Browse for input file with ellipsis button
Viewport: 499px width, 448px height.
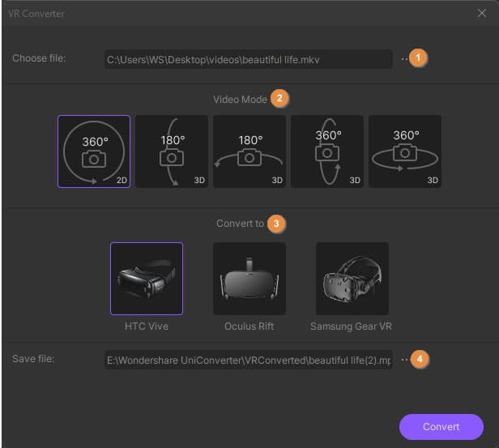[404, 59]
